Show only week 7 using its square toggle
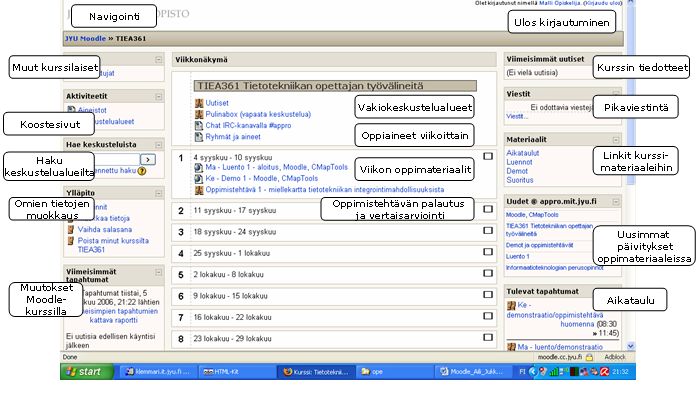The height and width of the screenshot is (393, 699). [488, 316]
